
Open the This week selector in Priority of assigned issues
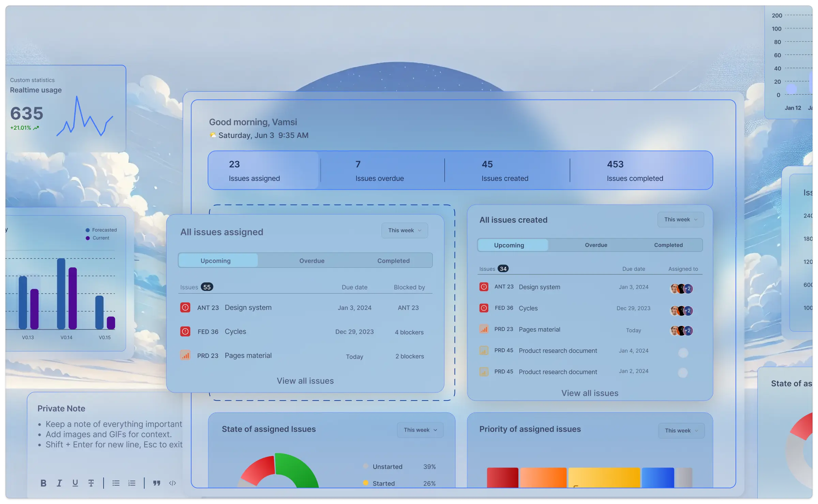[x=681, y=430]
